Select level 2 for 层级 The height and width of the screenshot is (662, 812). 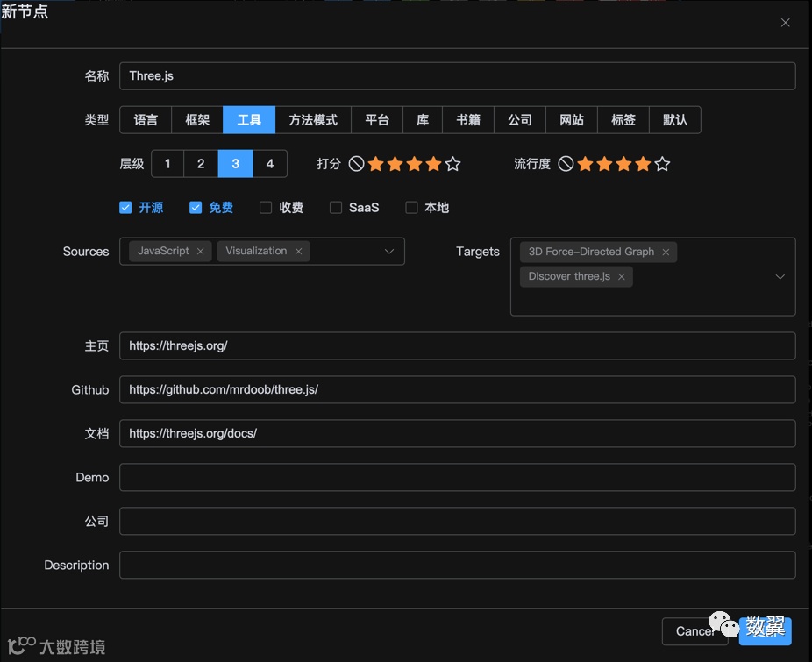201,164
